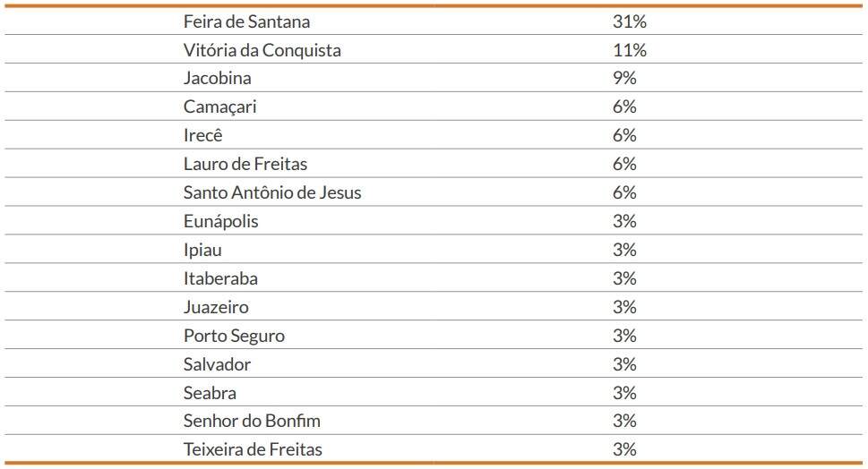The height and width of the screenshot is (469, 868).
Task: Click the 31% percentage value
Action: pyautogui.click(x=629, y=21)
